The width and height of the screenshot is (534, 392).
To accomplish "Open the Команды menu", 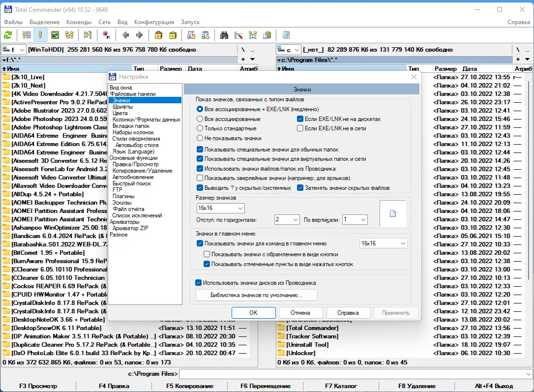I will click(79, 22).
